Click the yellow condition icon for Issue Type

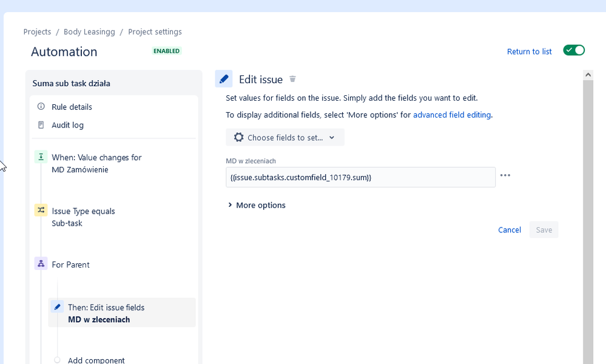tap(41, 210)
